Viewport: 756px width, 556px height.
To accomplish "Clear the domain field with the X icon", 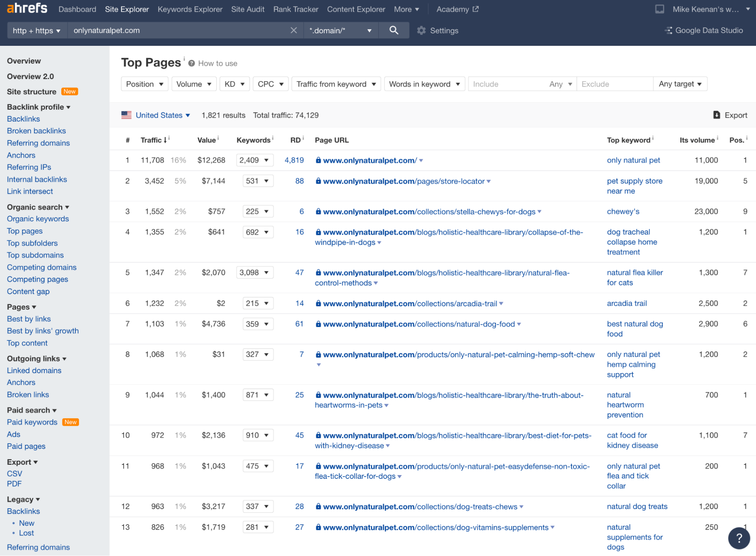I will click(293, 30).
